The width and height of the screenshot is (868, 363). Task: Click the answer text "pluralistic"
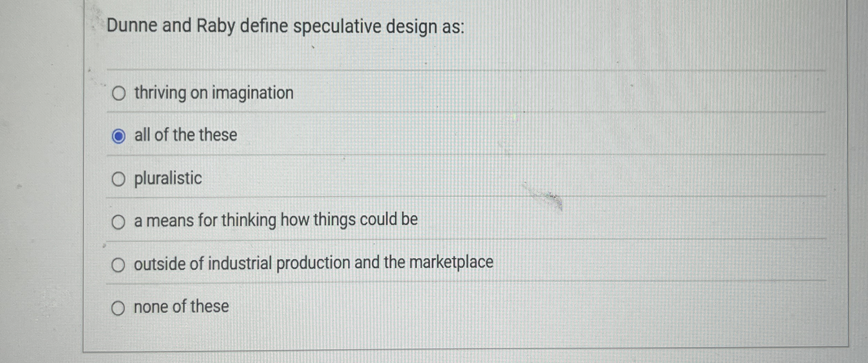(x=168, y=179)
